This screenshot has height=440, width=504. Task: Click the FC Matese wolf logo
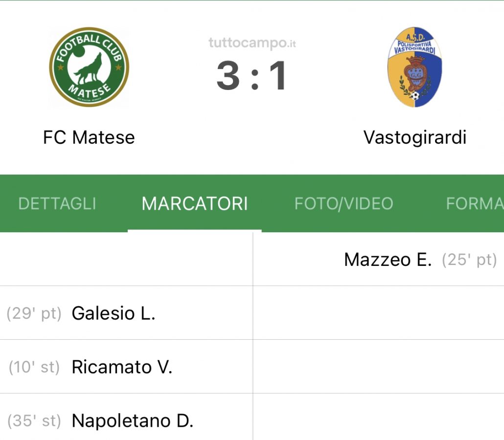coord(89,67)
